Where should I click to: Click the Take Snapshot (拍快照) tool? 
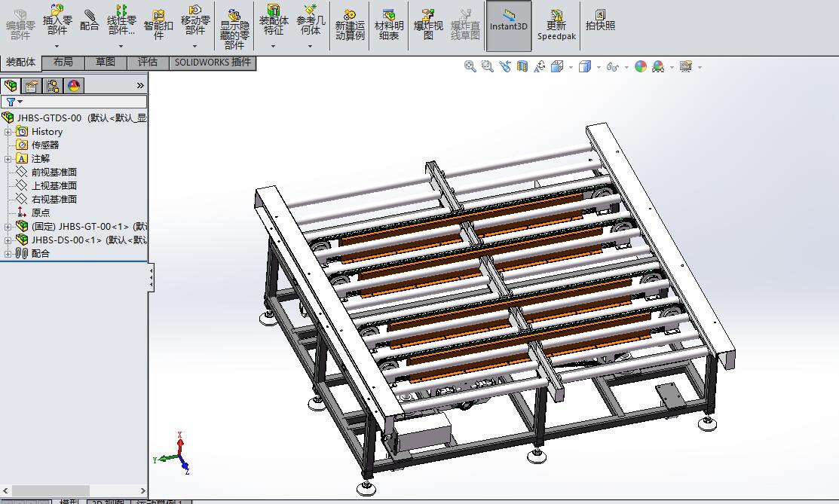pos(600,20)
